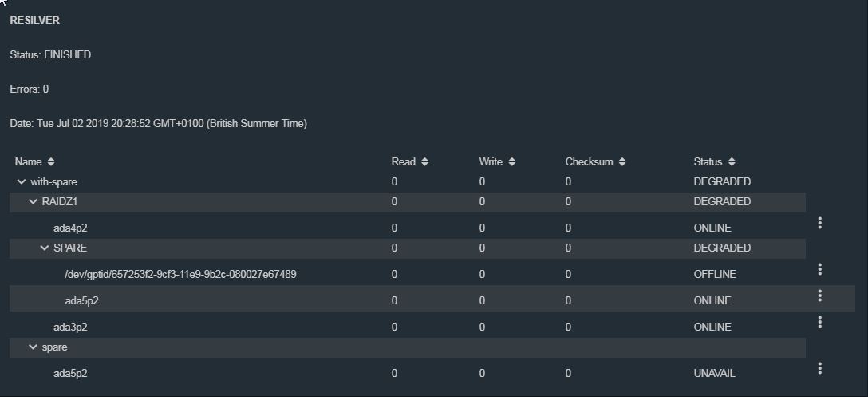Collapse the RAIDZ1 vdev node
The width and height of the screenshot is (868, 397).
coord(34,202)
